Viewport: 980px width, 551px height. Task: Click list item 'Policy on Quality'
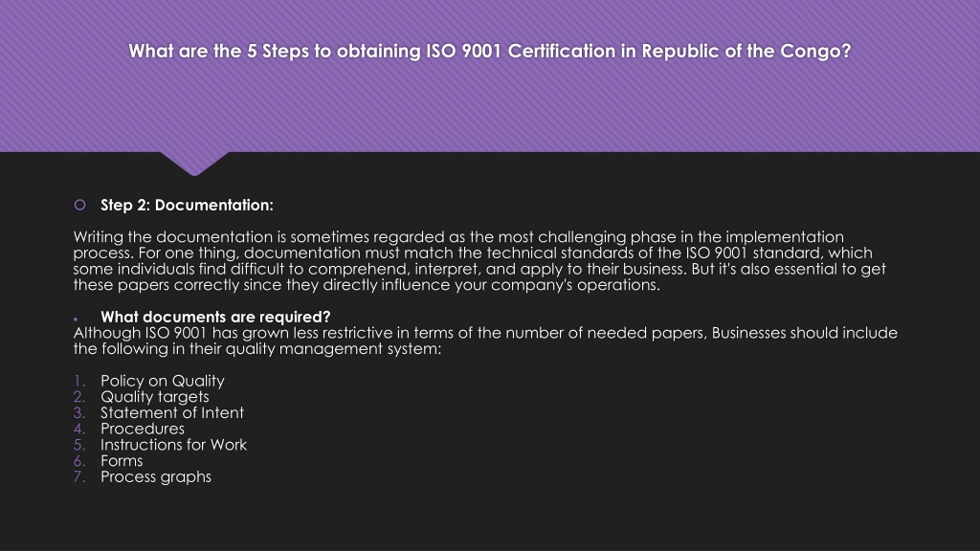click(x=163, y=381)
